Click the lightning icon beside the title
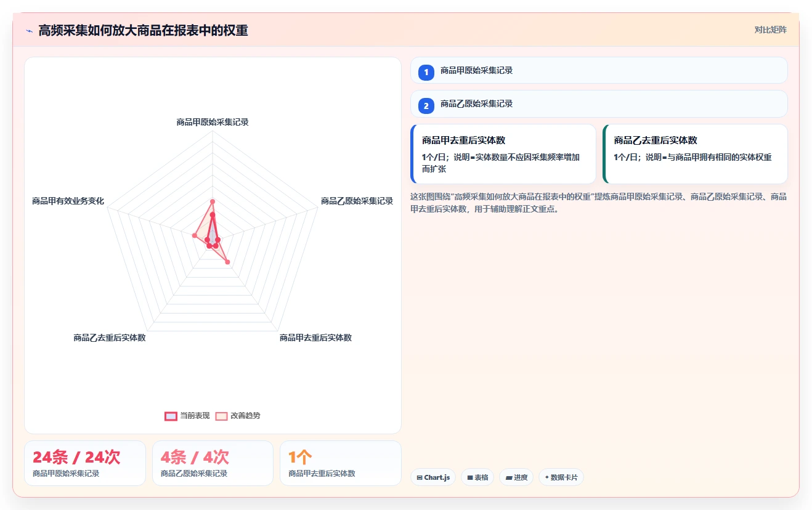Viewport: 812px width, 510px height. pyautogui.click(x=29, y=31)
